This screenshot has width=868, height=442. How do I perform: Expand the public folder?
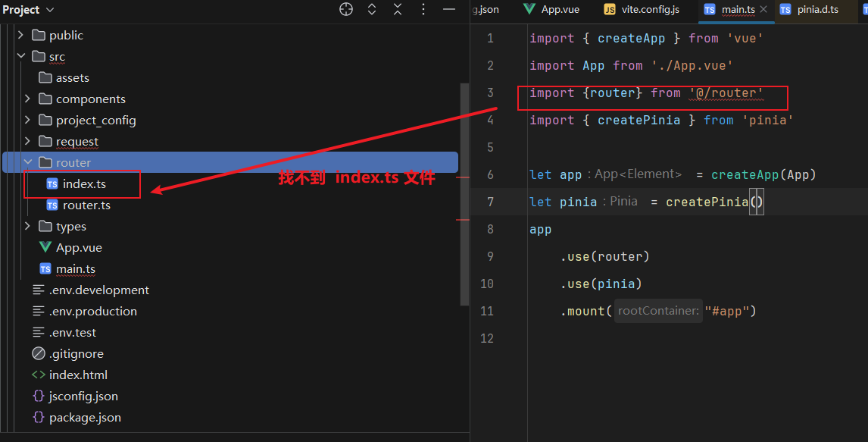(x=21, y=35)
